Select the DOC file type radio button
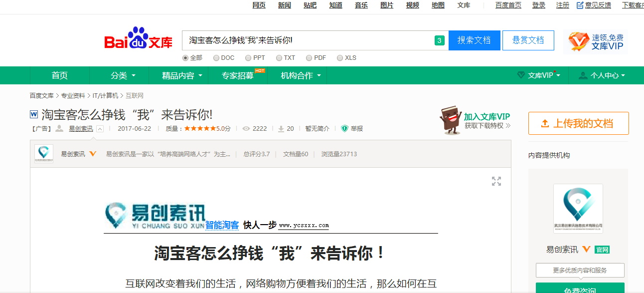 pos(216,58)
